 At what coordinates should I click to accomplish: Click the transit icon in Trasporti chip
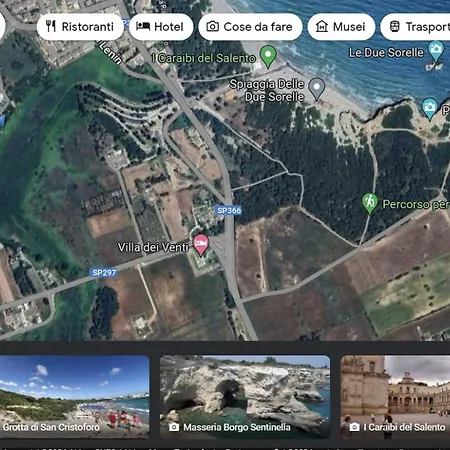click(x=395, y=26)
